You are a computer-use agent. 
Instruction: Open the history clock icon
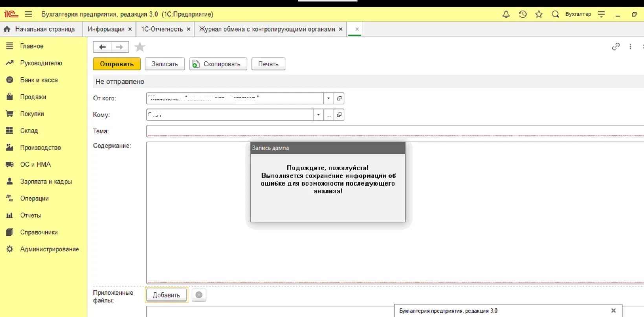point(523,14)
